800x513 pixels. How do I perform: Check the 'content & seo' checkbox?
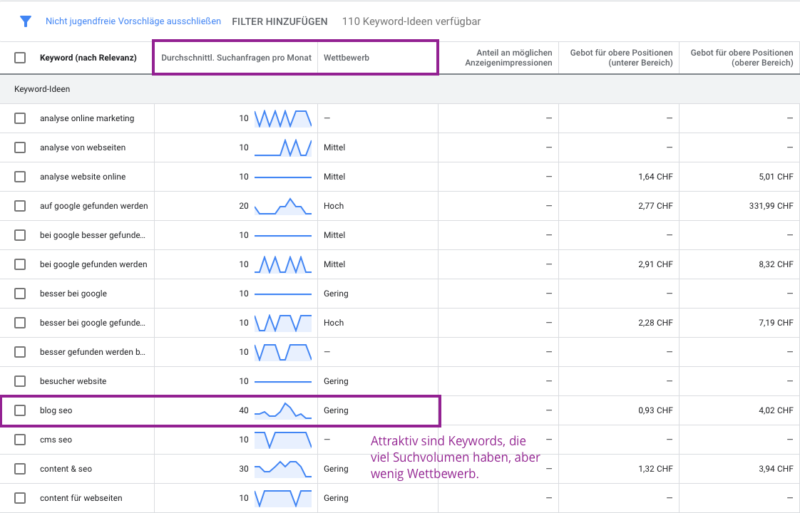tap(20, 469)
